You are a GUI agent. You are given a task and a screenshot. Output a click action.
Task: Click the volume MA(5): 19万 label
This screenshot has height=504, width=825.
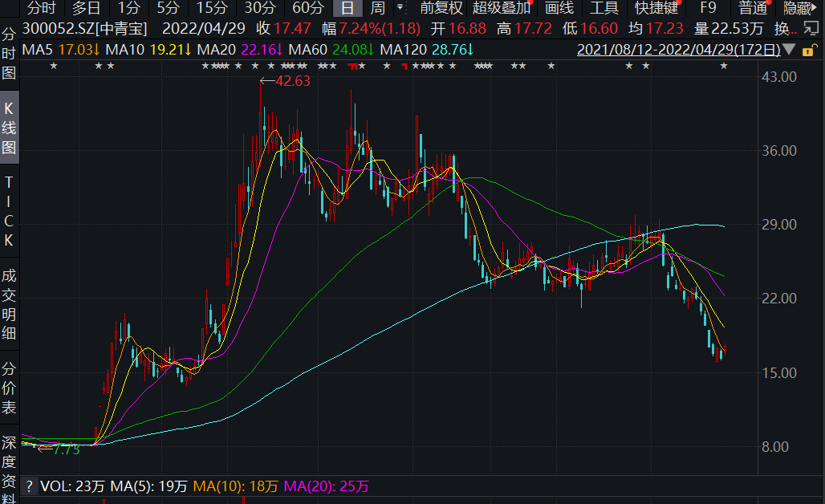click(149, 486)
